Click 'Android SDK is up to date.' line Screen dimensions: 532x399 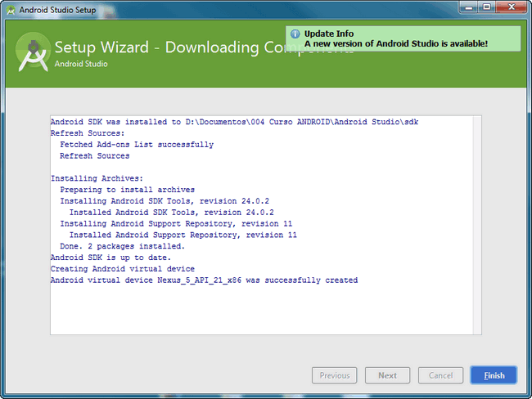click(110, 258)
